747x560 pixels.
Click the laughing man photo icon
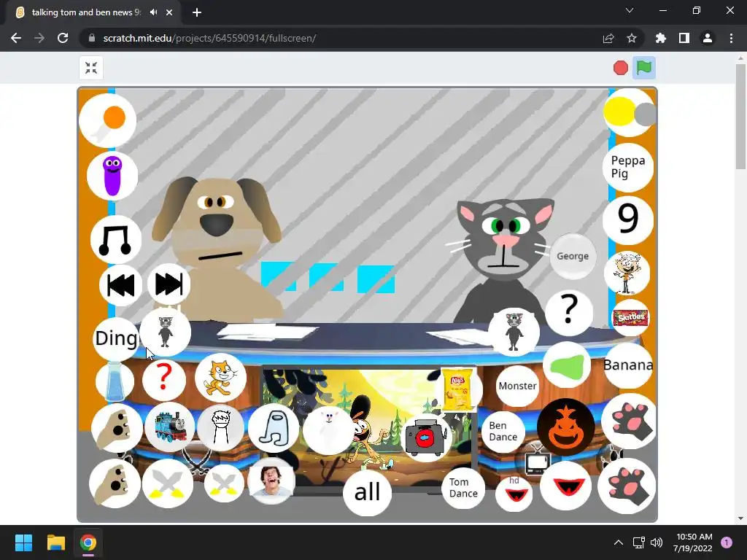pos(271,481)
